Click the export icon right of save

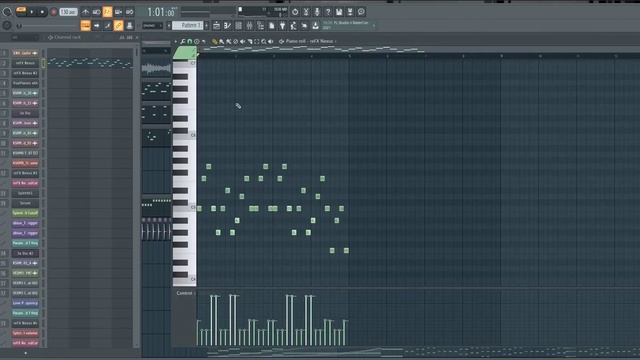point(350,12)
